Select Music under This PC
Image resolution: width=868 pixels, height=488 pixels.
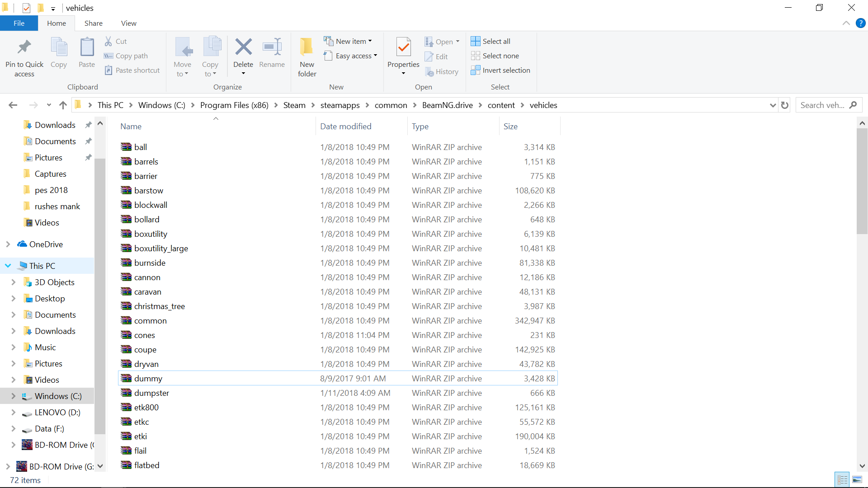point(45,347)
